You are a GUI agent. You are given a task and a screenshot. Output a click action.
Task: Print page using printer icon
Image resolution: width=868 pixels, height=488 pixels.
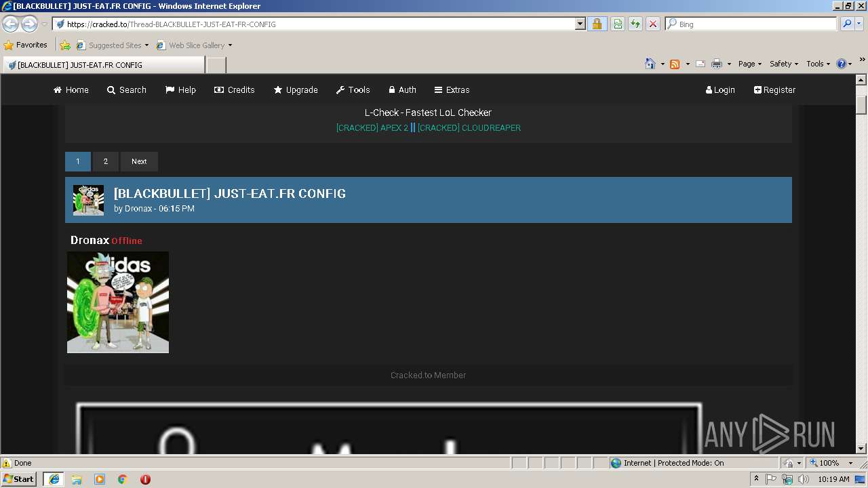click(717, 64)
